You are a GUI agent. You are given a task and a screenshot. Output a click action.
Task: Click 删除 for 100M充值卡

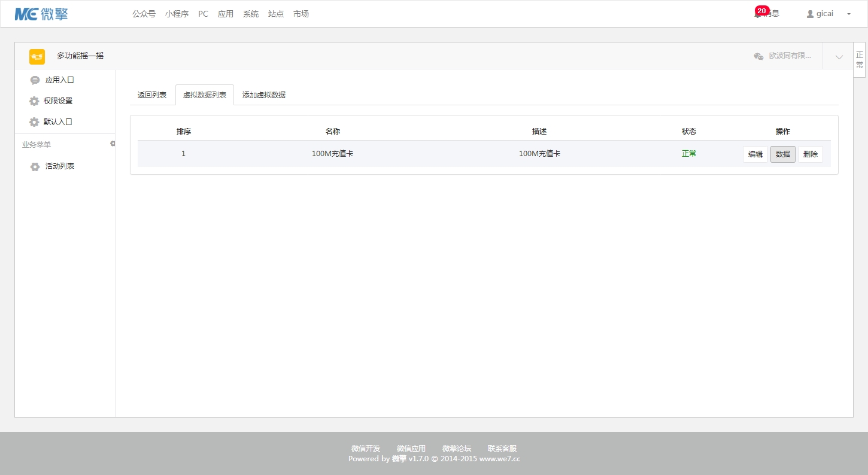point(811,154)
